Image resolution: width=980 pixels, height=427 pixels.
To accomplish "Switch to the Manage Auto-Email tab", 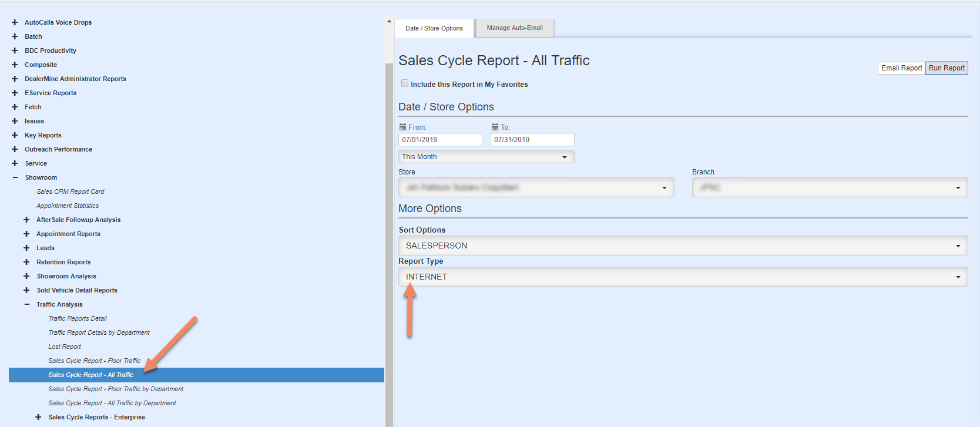I will pyautogui.click(x=515, y=28).
